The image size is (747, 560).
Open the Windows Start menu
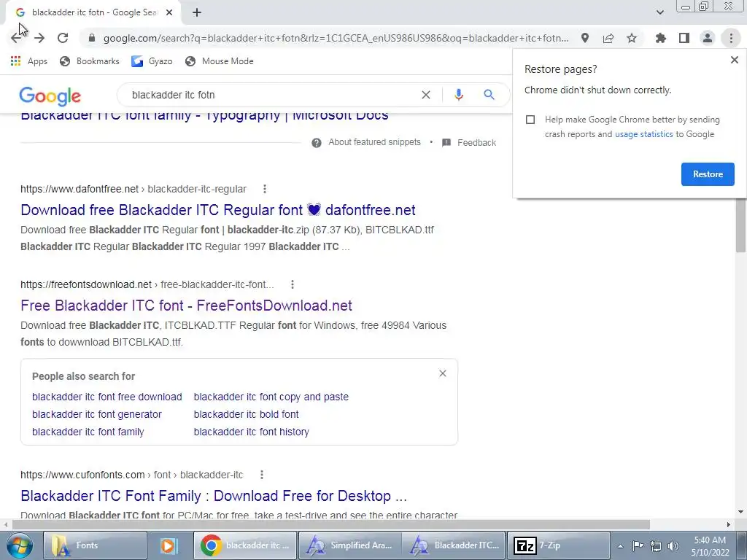[19, 545]
